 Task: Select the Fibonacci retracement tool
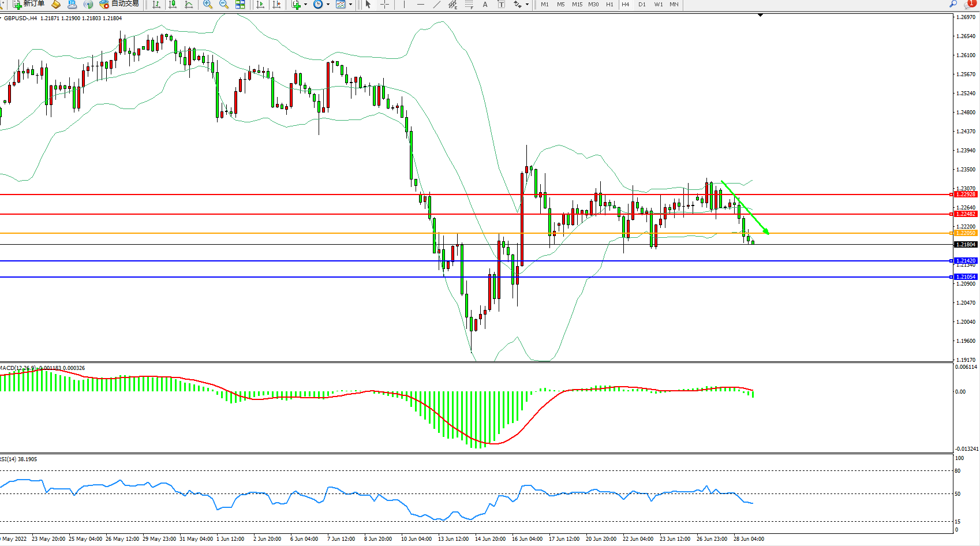coord(469,5)
